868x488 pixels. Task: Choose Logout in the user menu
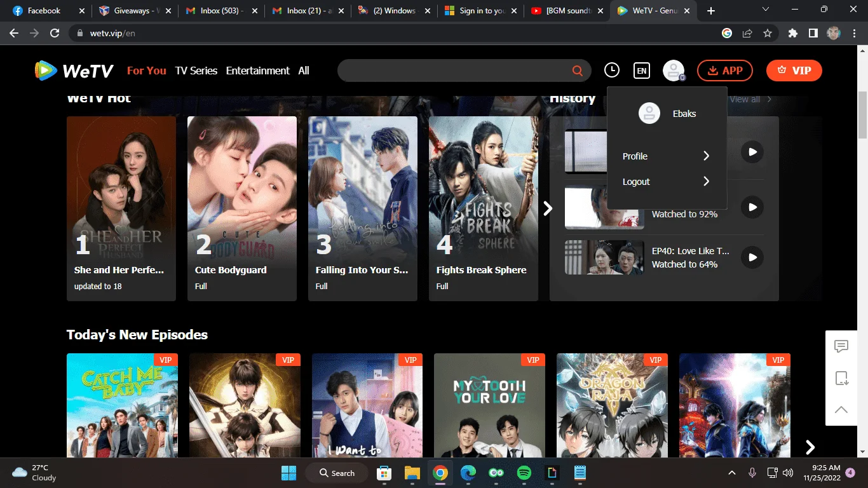667,182
